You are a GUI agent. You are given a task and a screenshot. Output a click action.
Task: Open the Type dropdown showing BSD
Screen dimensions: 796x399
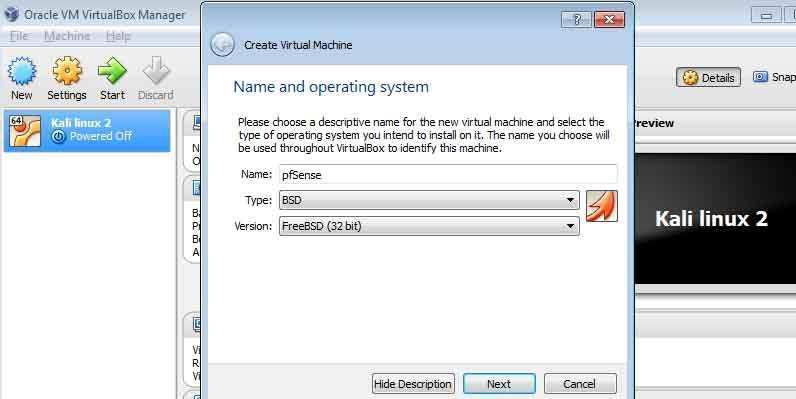coord(429,200)
